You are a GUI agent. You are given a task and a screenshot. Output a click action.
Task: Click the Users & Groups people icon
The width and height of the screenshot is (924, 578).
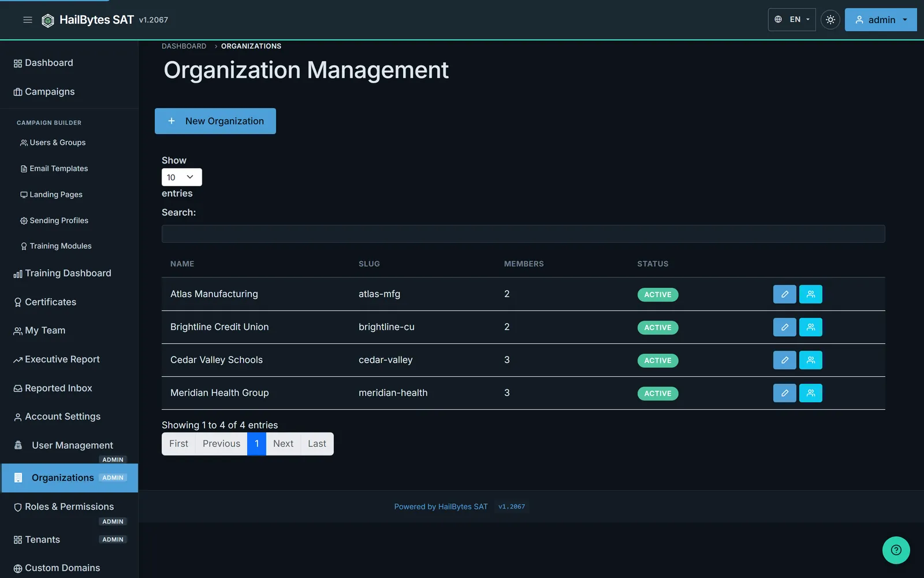[x=24, y=143]
